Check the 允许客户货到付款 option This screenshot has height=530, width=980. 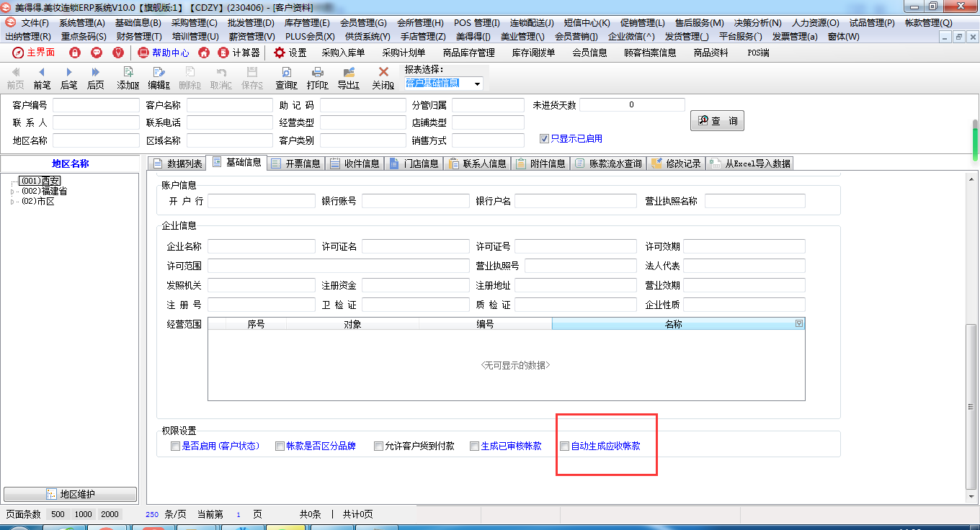(378, 446)
